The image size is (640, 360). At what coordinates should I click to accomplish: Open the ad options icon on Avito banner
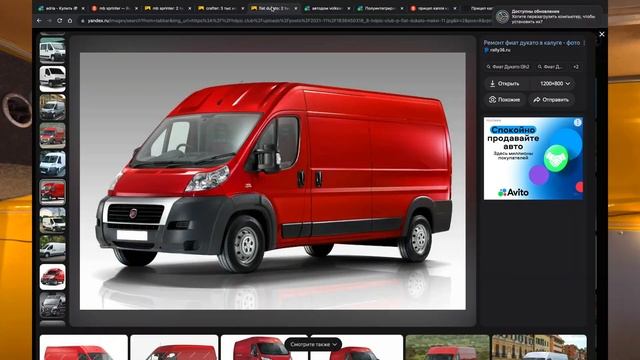pyautogui.click(x=578, y=122)
